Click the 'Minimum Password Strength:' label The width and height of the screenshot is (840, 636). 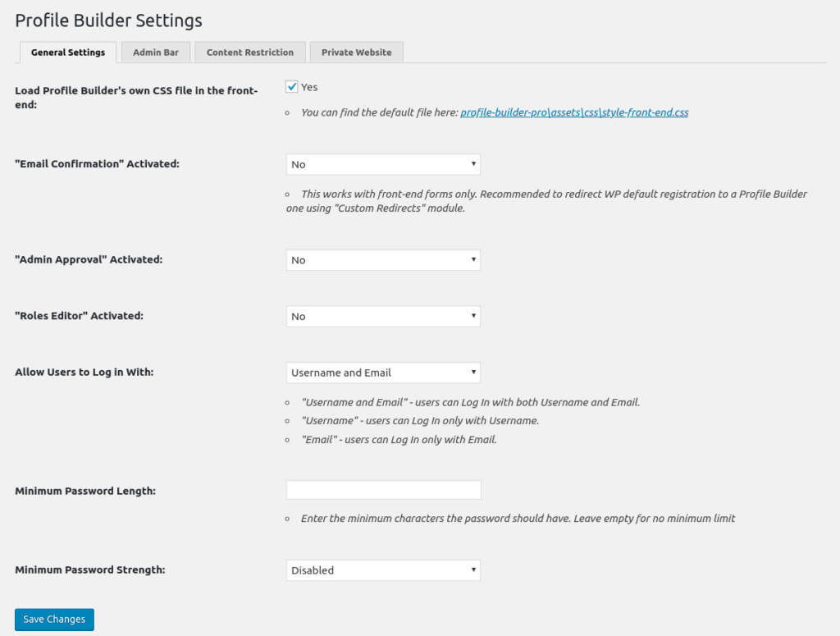point(90,570)
